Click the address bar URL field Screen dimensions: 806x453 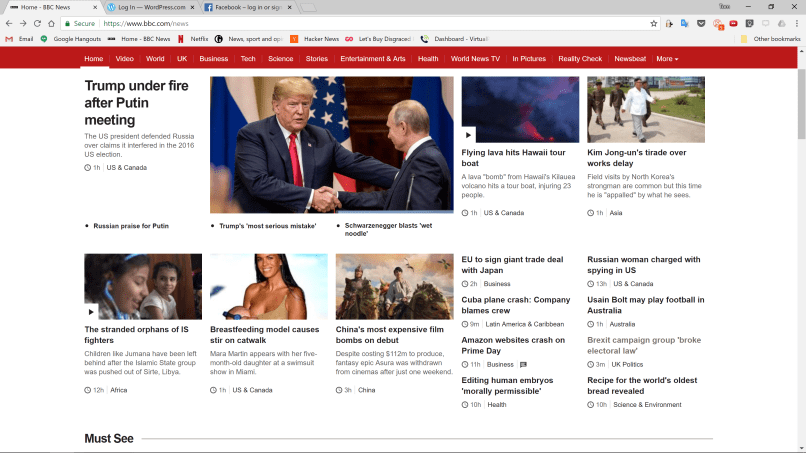(x=360, y=24)
